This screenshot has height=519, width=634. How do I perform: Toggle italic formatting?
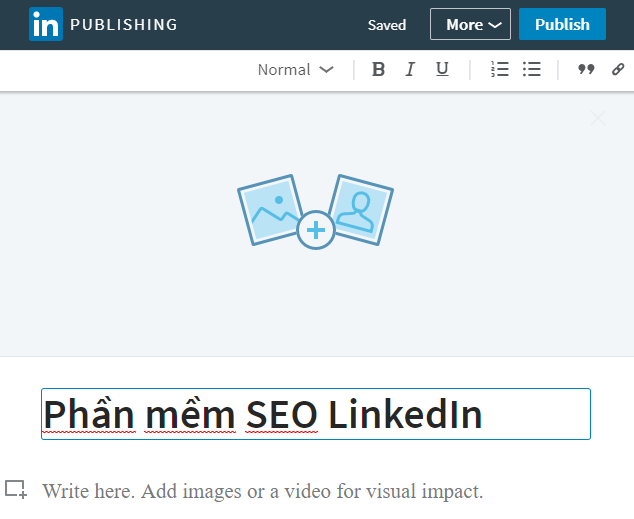click(x=410, y=70)
